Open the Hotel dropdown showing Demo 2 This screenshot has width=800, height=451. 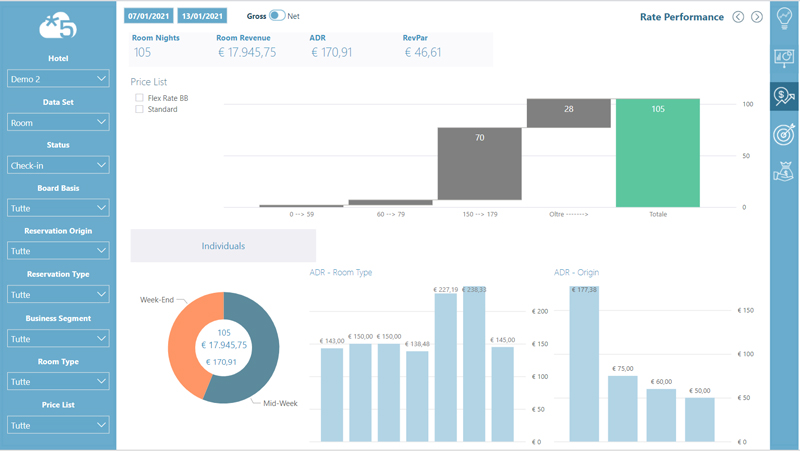58,79
